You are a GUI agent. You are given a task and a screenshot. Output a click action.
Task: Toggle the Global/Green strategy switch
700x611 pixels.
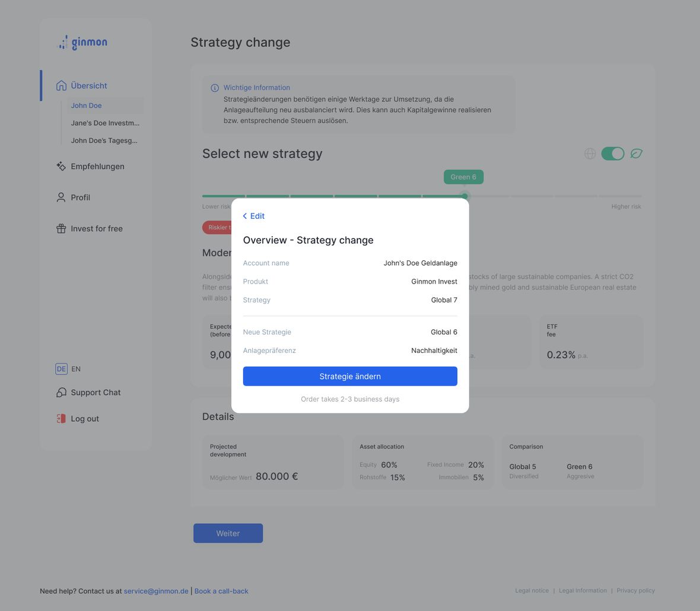coord(612,154)
